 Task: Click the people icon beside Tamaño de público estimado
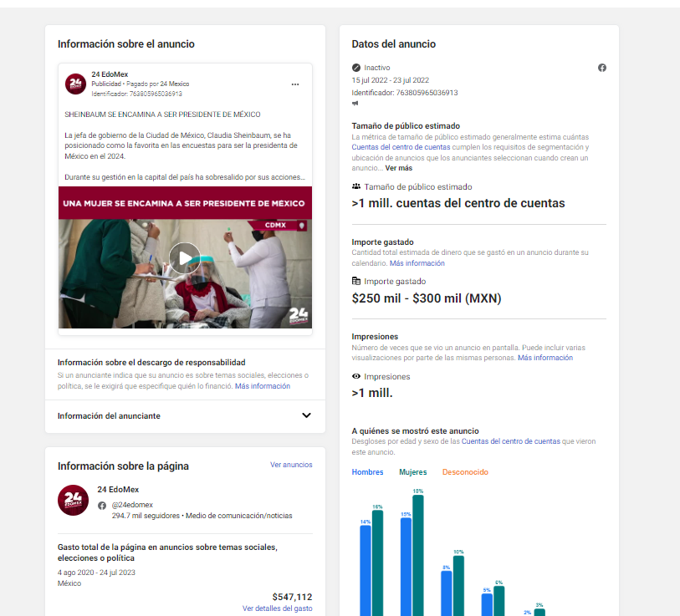356,187
